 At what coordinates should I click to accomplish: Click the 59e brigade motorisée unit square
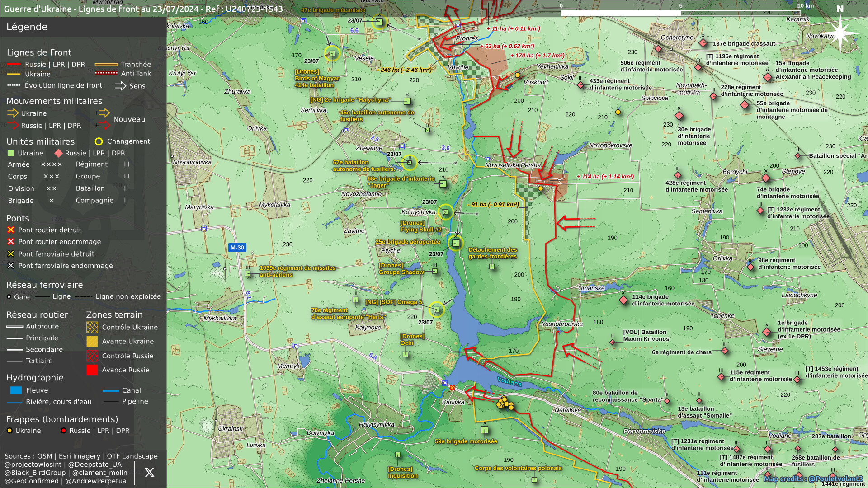485,430
